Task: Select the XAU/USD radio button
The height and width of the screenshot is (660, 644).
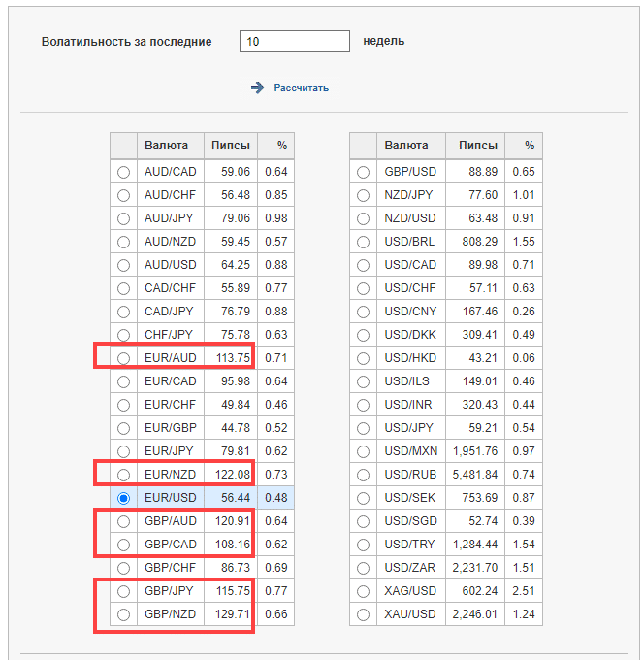Action: tap(363, 614)
